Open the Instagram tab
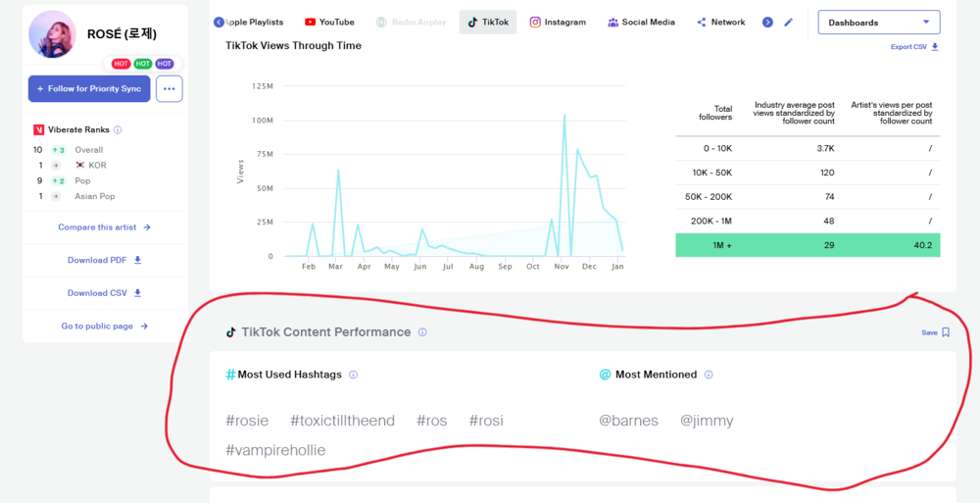This screenshot has width=980, height=503. coord(558,23)
